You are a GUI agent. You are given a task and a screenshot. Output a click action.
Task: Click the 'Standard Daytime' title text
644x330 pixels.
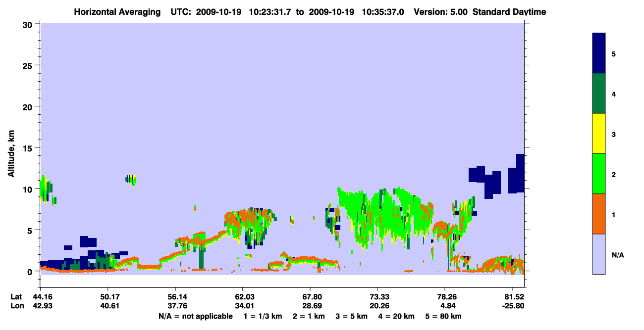509,12
